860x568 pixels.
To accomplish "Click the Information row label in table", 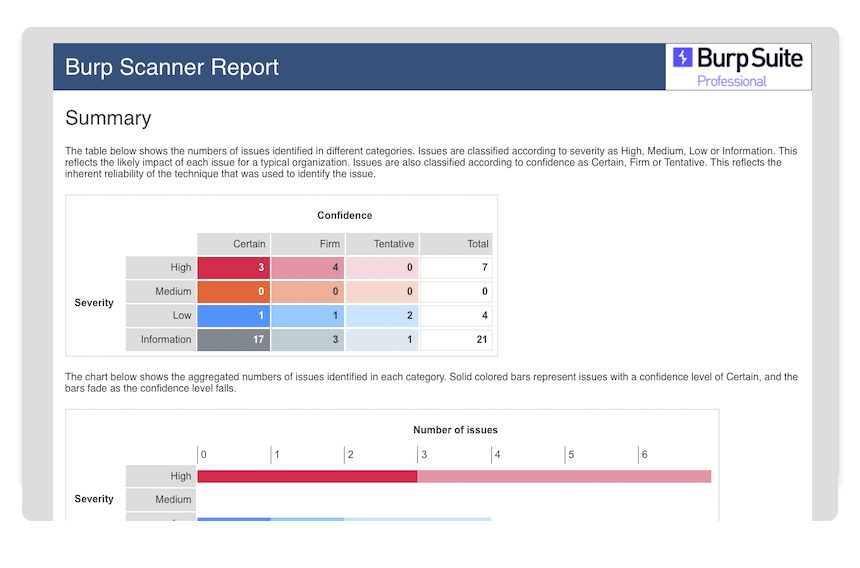I will pyautogui.click(x=160, y=340).
